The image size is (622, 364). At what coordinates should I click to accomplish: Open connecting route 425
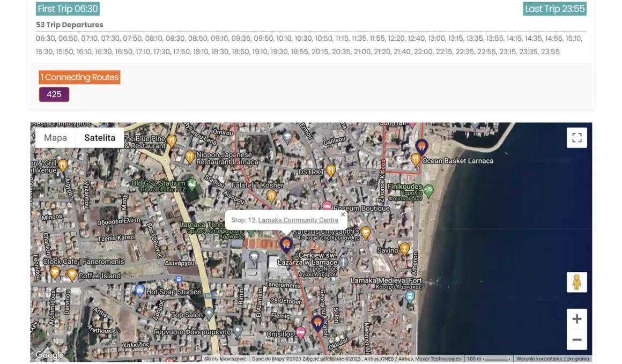pos(54,94)
